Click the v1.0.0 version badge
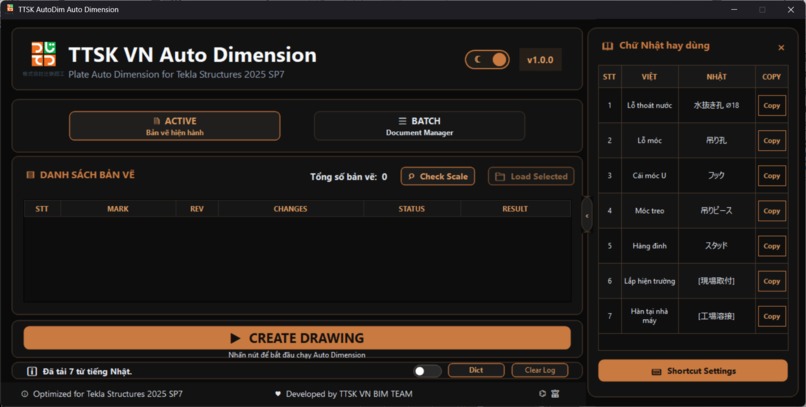Image resolution: width=806 pixels, height=407 pixels. pyautogui.click(x=540, y=60)
